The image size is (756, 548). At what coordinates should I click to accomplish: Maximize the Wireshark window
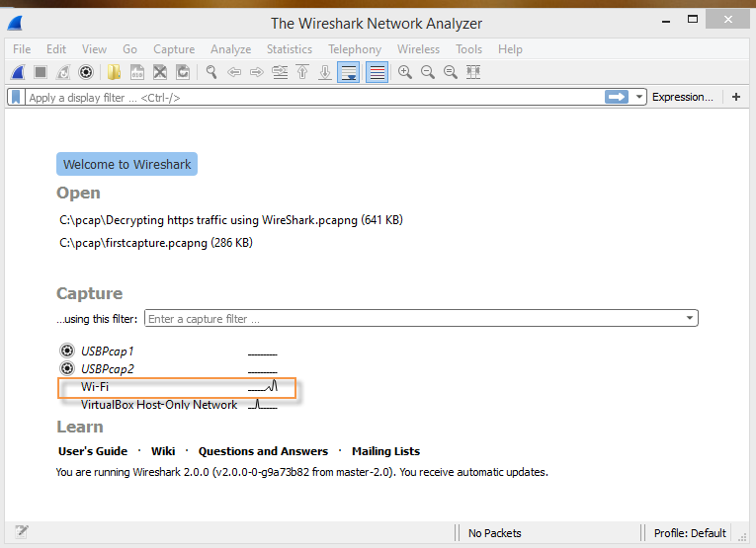click(x=693, y=20)
